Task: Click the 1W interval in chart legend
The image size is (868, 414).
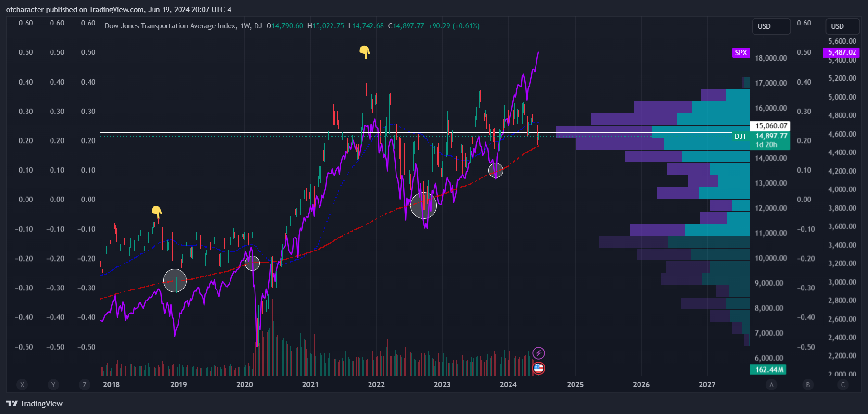Action: pyautogui.click(x=245, y=26)
